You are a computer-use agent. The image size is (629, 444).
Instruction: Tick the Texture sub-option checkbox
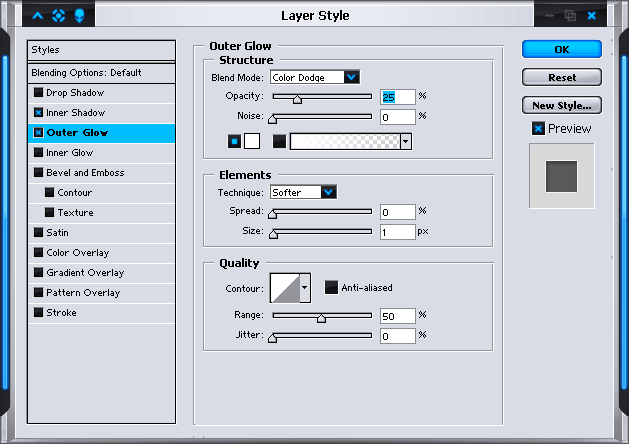[49, 212]
